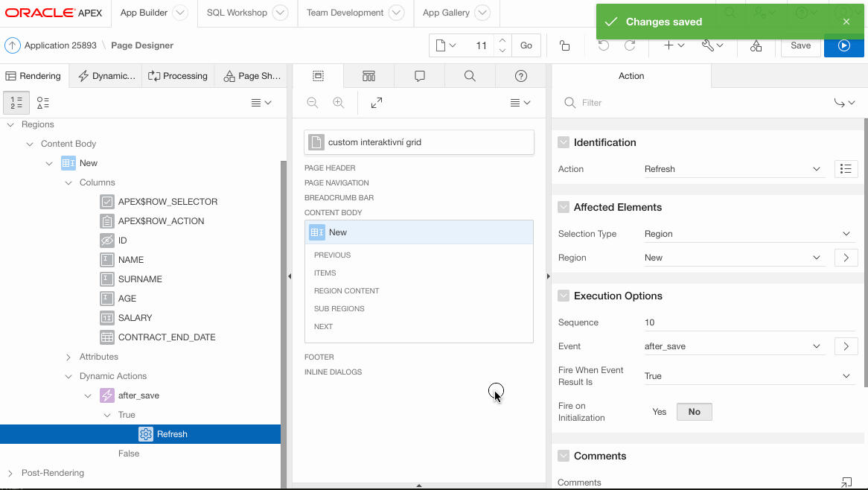Click the Shared Components icon
This screenshot has width=868, height=490.
tap(756, 45)
